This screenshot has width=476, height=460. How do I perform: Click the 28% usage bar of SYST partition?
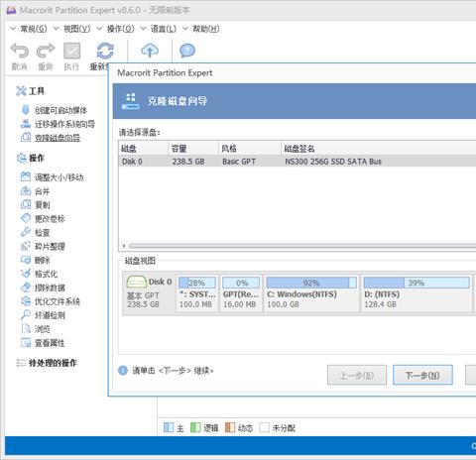pos(197,283)
